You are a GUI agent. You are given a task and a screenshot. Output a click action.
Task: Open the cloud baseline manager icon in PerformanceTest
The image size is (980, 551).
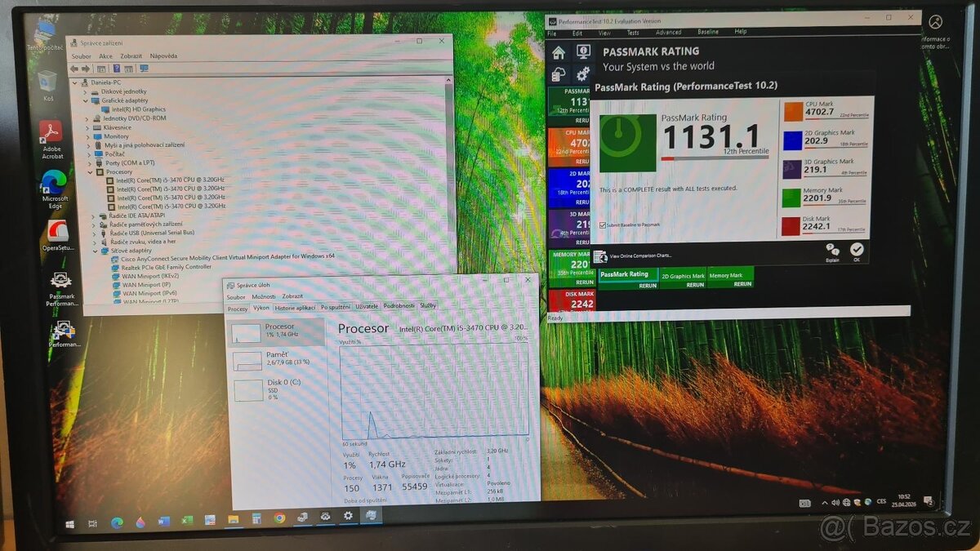coord(559,74)
